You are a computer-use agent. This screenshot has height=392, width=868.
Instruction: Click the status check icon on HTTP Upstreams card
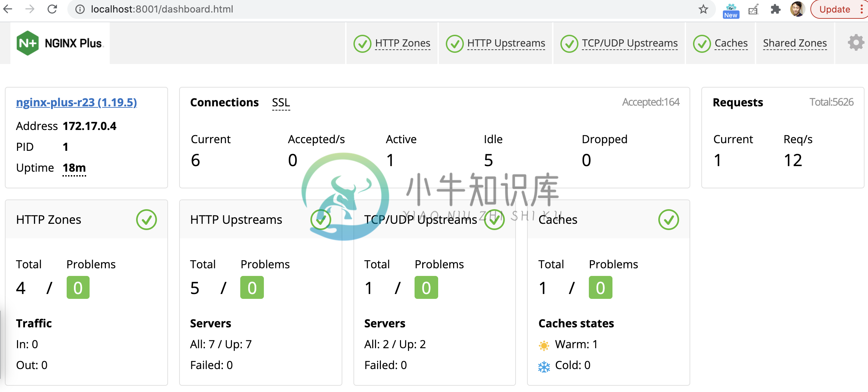click(320, 220)
